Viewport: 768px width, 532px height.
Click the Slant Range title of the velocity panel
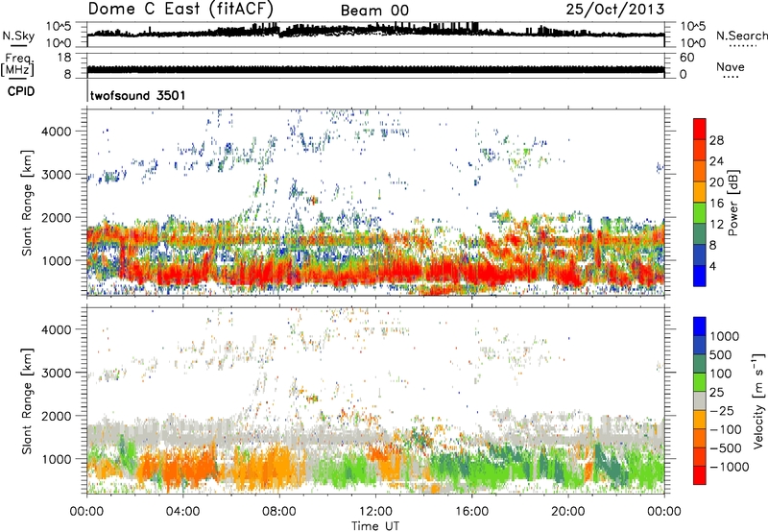(27, 401)
